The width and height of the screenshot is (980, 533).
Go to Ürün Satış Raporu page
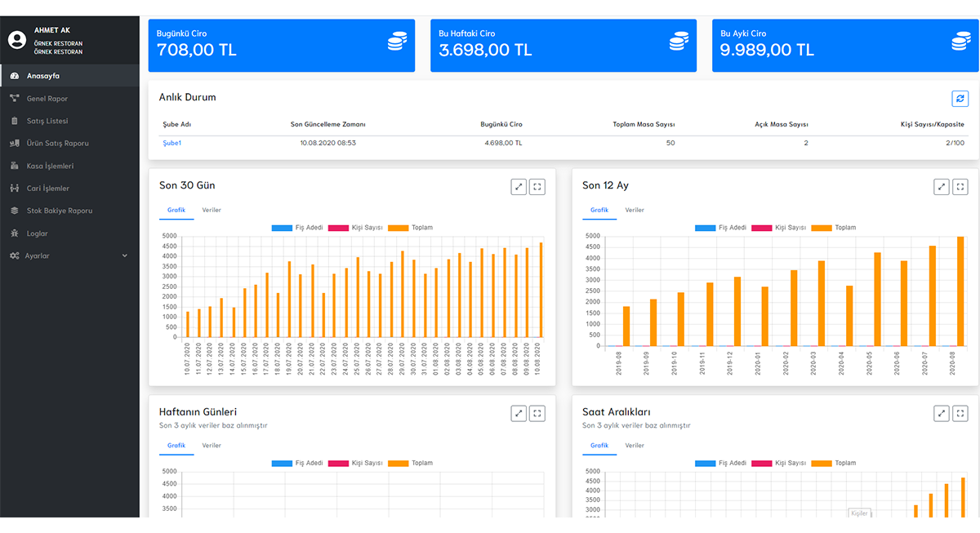(57, 144)
